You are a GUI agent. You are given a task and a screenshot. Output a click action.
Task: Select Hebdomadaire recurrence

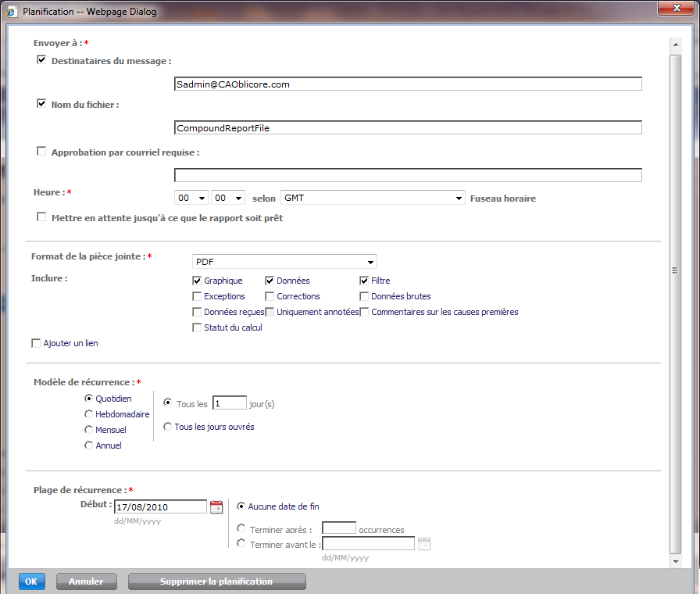point(88,414)
